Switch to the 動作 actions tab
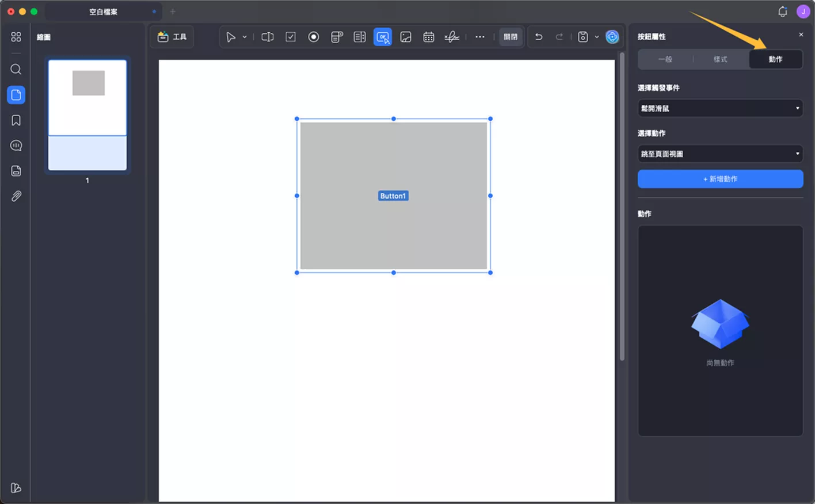Viewport: 815px width, 504px height. point(775,59)
